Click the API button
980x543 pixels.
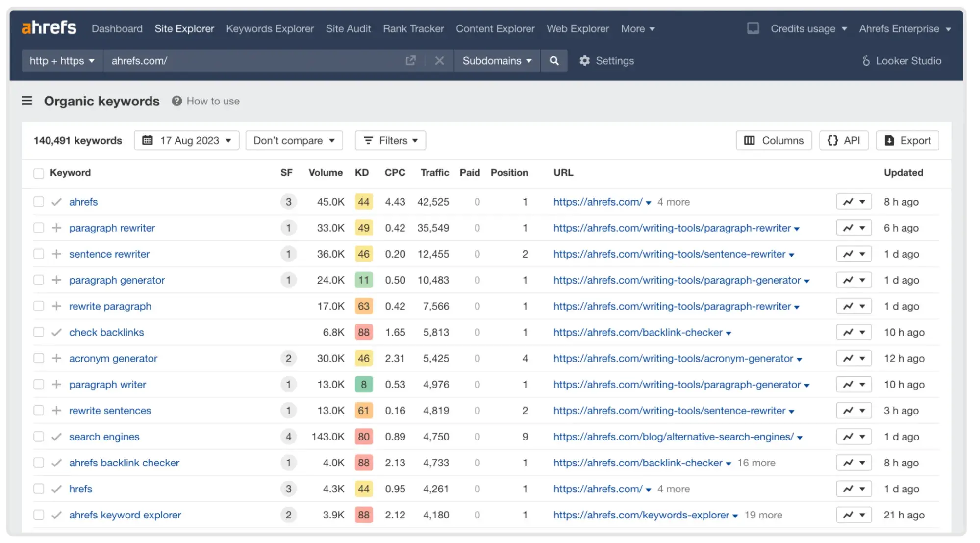(844, 140)
